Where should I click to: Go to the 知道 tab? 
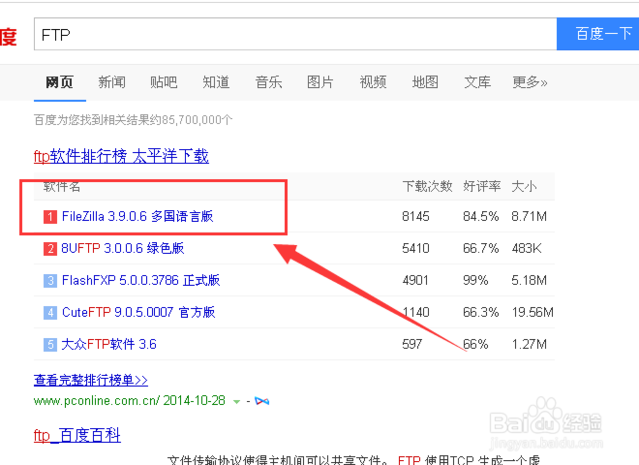(216, 82)
